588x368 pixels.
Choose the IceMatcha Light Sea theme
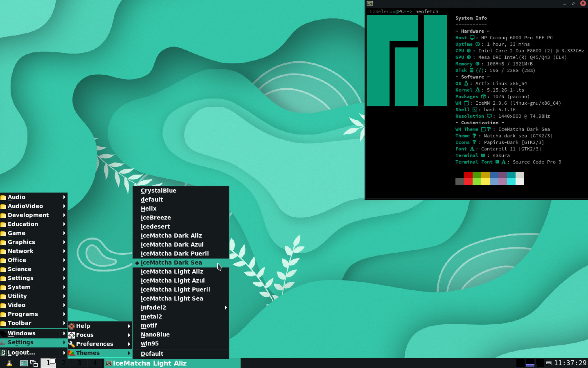(x=181, y=298)
